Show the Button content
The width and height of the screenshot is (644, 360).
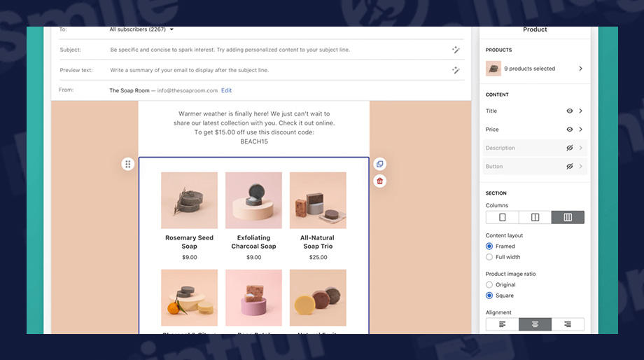point(569,167)
